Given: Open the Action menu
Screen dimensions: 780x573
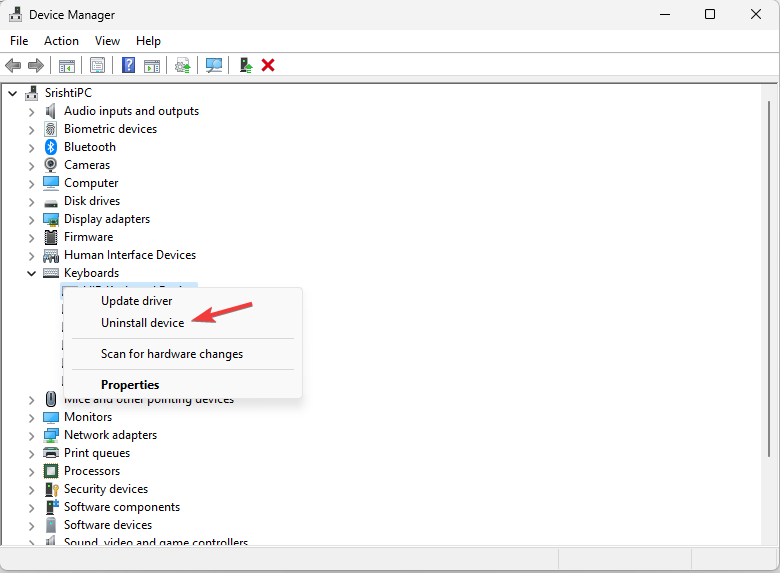Looking at the screenshot, I should (61, 41).
